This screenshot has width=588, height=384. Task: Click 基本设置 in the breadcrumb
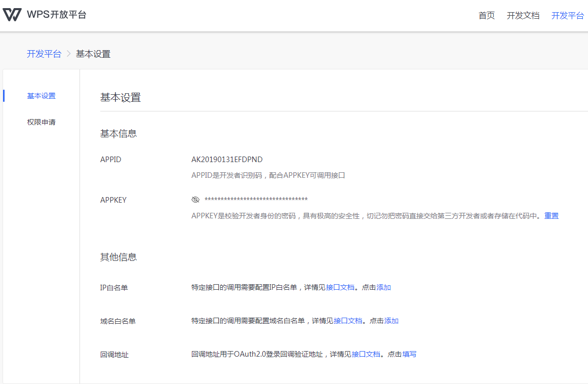[93, 54]
